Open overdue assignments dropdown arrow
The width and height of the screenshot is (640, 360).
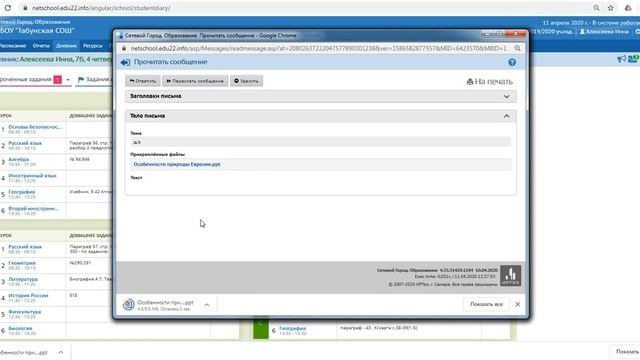[68, 80]
